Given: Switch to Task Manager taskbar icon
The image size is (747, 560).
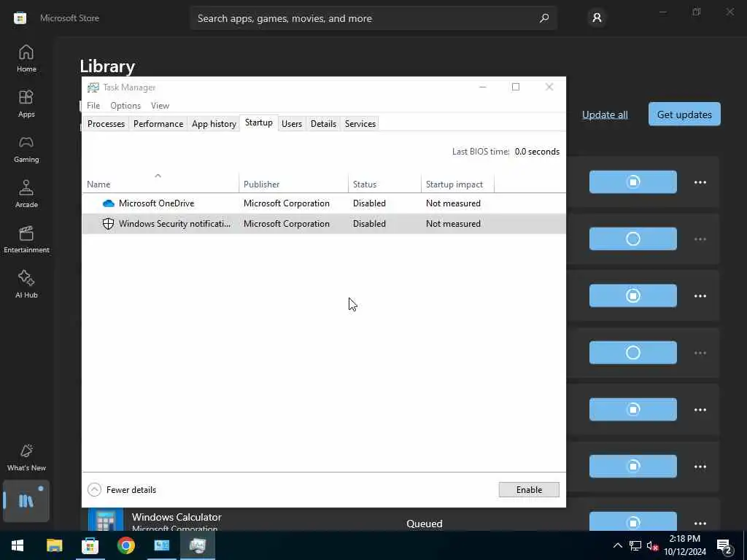Looking at the screenshot, I should coord(197,545).
